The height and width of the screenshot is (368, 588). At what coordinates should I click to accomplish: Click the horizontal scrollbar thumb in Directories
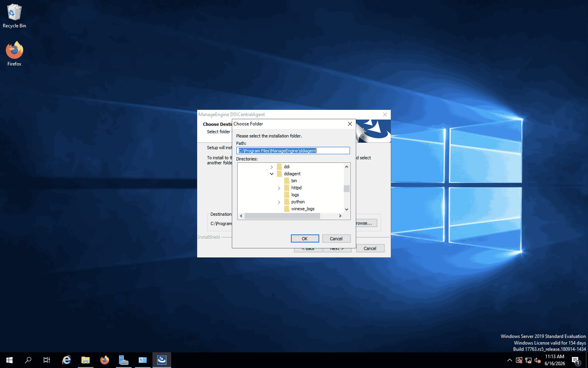coord(282,216)
